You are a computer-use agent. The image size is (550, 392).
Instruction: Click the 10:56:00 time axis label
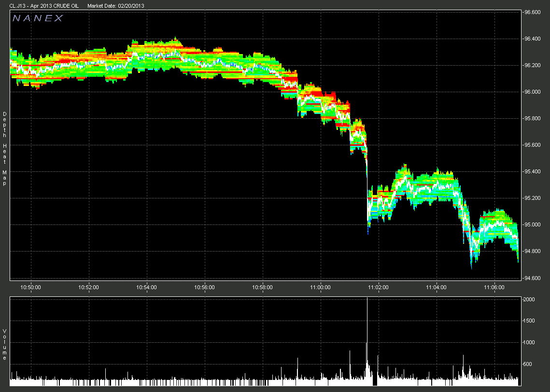(x=204, y=288)
